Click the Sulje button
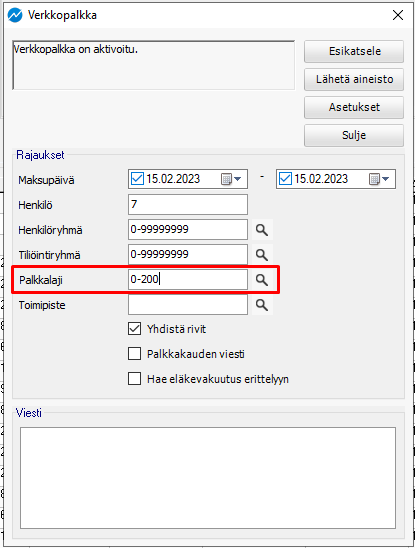The image size is (415, 548). [x=354, y=135]
